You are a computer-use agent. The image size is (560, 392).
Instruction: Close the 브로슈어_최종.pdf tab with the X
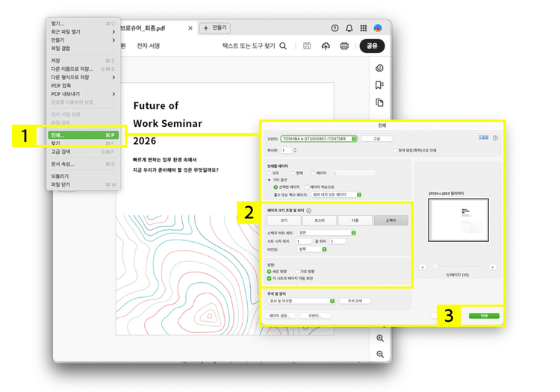click(190, 28)
